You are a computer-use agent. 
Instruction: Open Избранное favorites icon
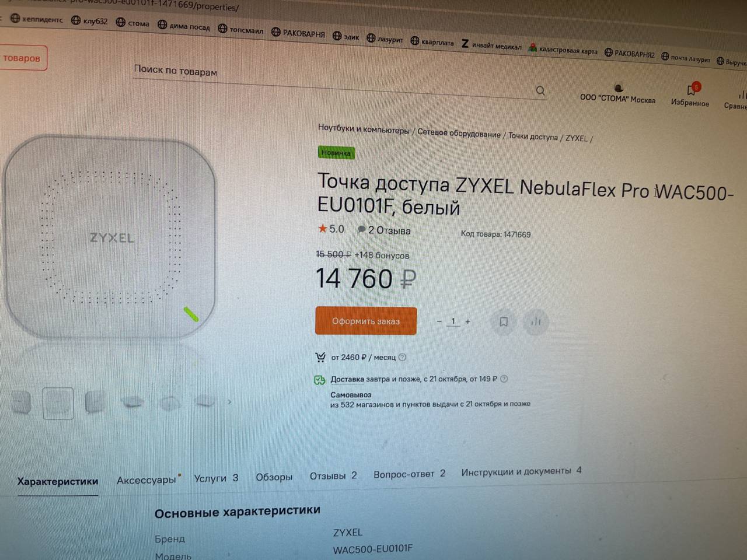tap(692, 89)
